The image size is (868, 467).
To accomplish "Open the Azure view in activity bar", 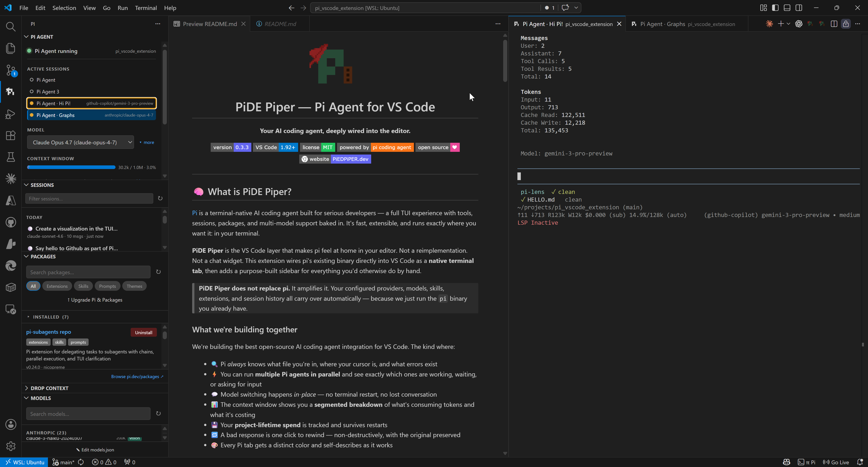I will pos(11,200).
